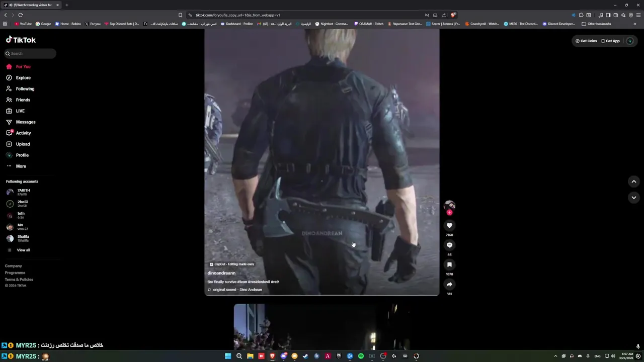Click the Get App button
Image resolution: width=644 pixels, height=362 pixels.
pos(611,41)
